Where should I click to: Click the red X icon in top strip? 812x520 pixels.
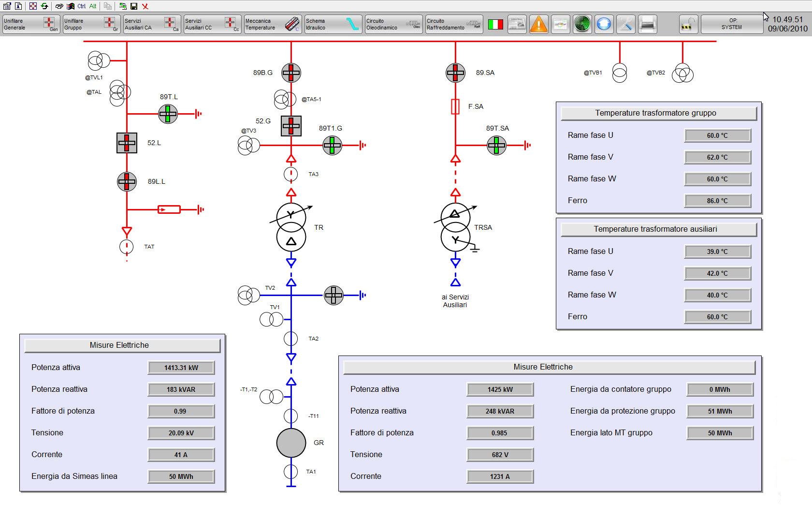(x=145, y=6)
